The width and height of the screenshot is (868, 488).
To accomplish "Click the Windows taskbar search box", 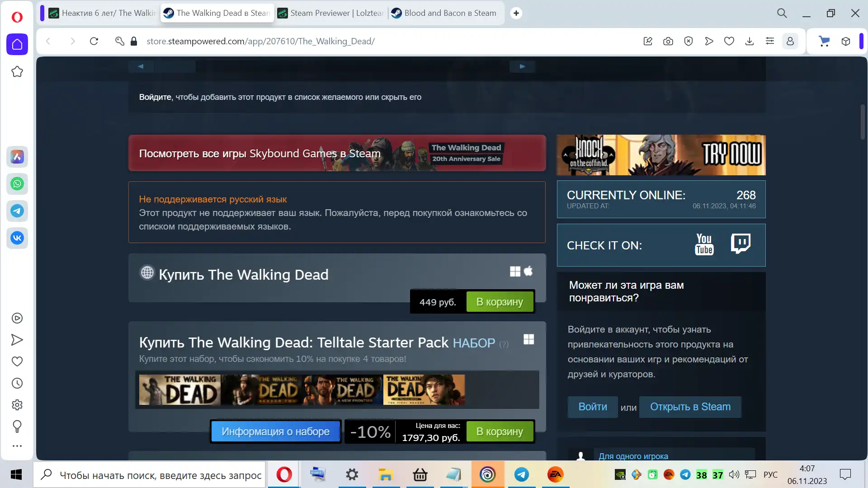I will [150, 475].
